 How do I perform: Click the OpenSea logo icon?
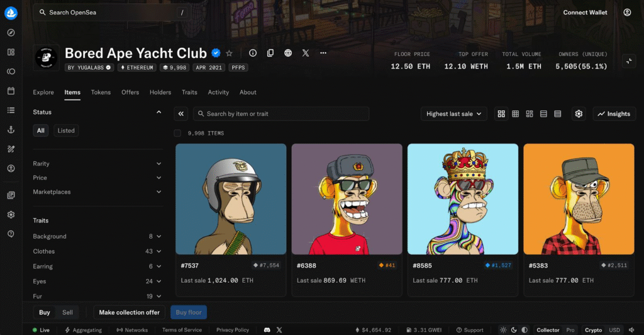tap(11, 12)
